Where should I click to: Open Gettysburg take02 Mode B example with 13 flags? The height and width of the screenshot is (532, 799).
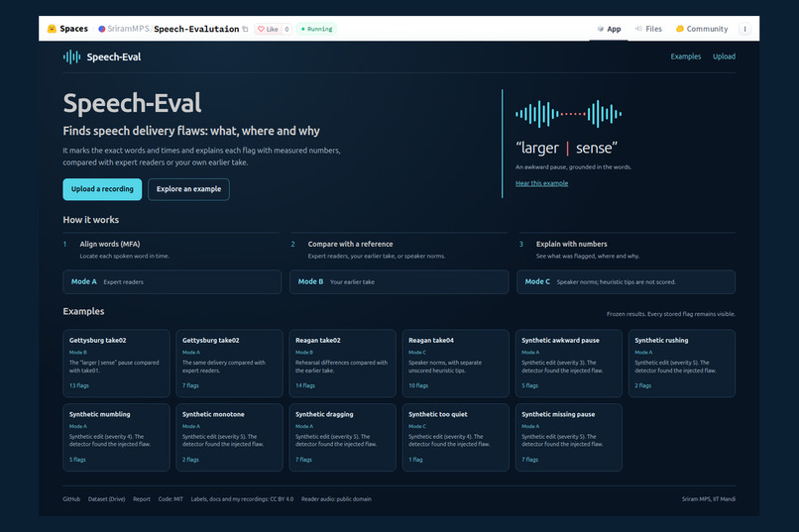(x=116, y=364)
